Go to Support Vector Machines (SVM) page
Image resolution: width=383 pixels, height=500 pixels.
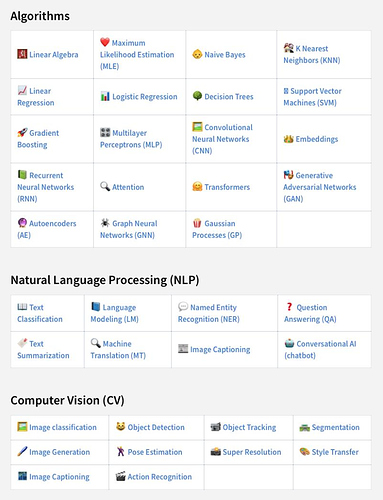(312, 97)
